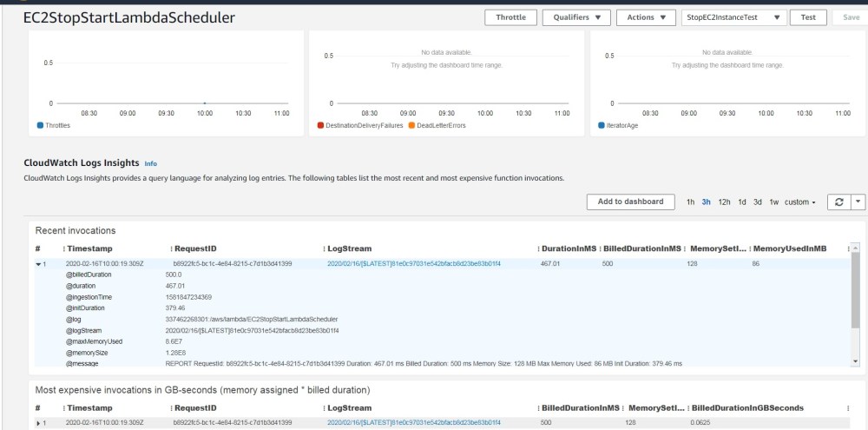
Task: Select the 1h time range
Action: [691, 202]
